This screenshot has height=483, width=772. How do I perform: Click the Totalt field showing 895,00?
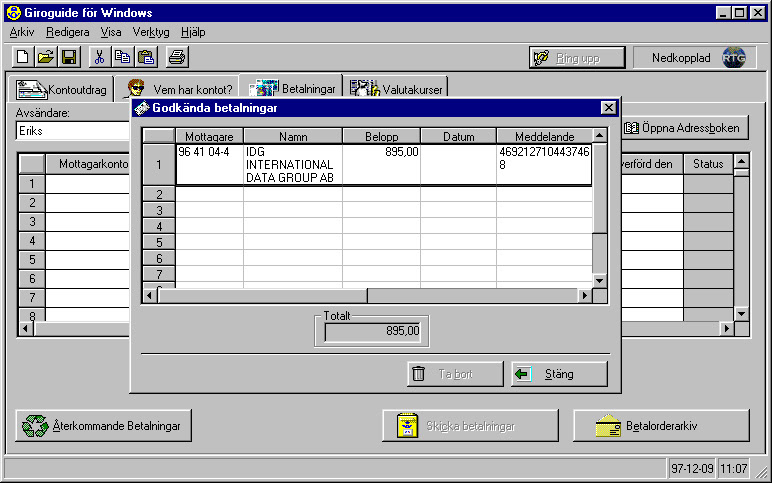373,331
